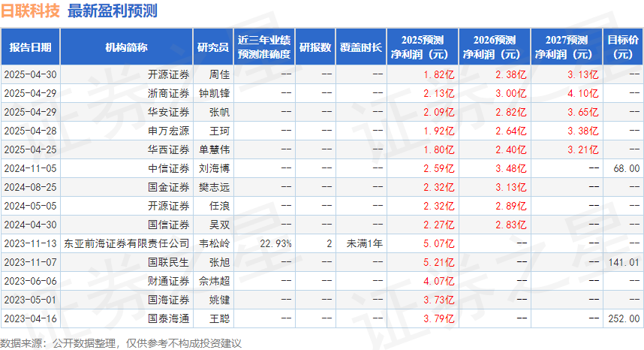Screen dimensions: 644x350
Task: Click the 目标价 column header
Action: click(623, 47)
